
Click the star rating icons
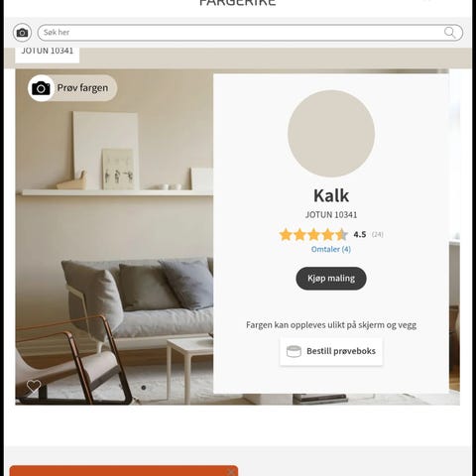pos(313,235)
